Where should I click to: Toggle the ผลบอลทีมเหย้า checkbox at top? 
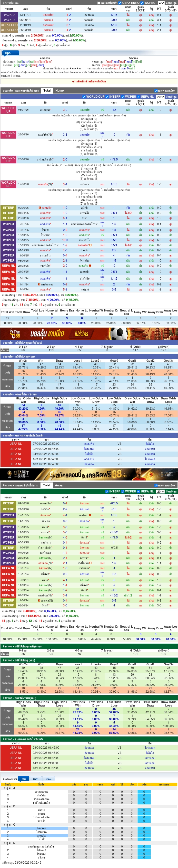tap(99, 3)
